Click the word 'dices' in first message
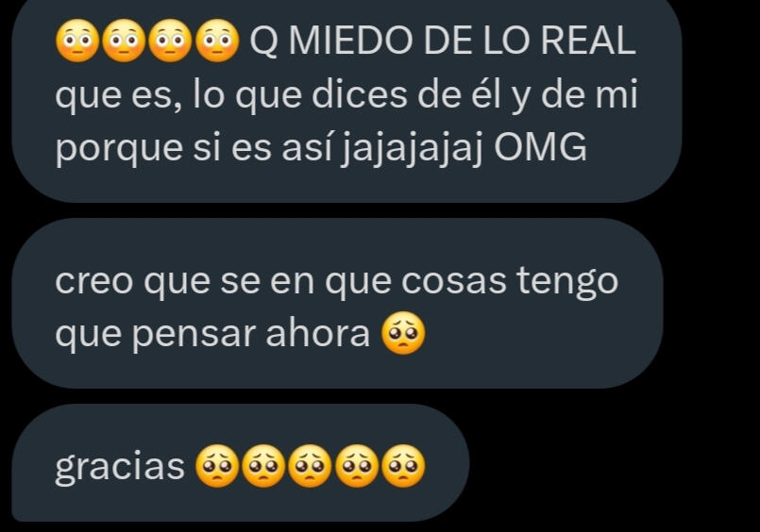Screen dimensions: 760x532 [359, 94]
